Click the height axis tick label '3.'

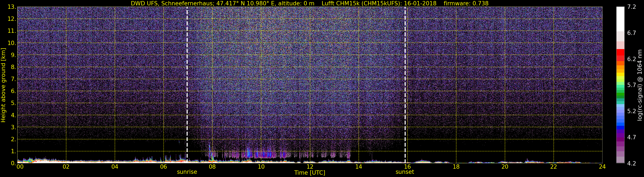coord(13,127)
